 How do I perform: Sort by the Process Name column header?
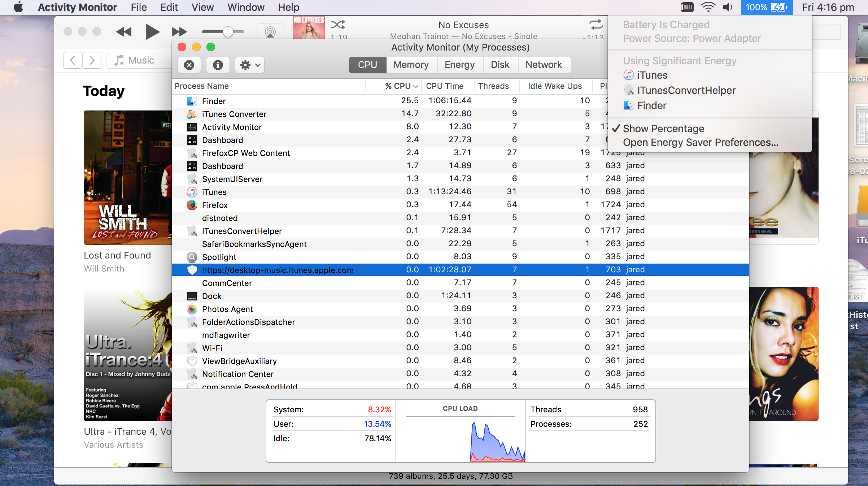pos(269,86)
